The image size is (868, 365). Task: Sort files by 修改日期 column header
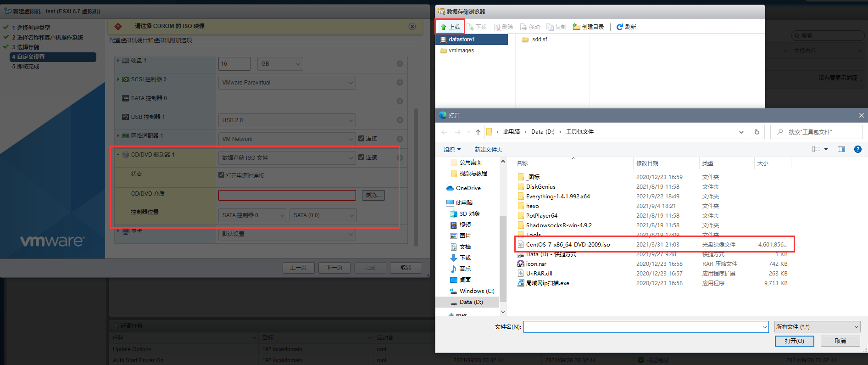tap(647, 163)
